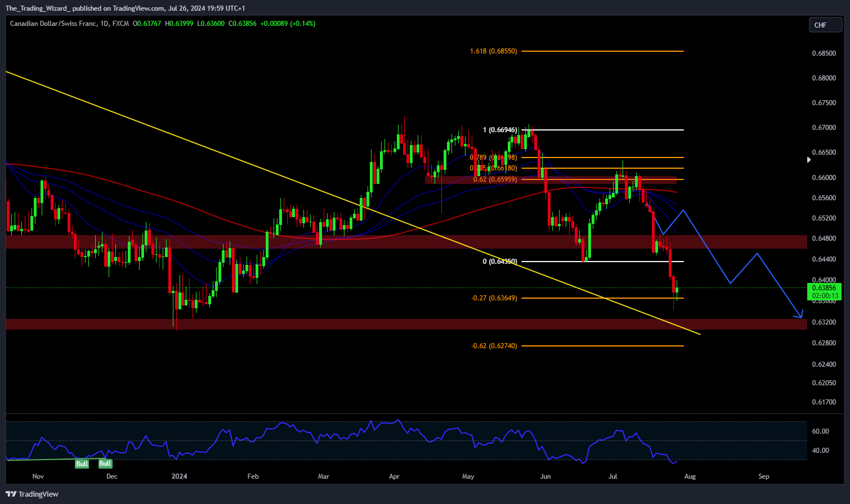Click the 0.65600 price axis label
This screenshot has height=504, width=850.
(x=824, y=198)
